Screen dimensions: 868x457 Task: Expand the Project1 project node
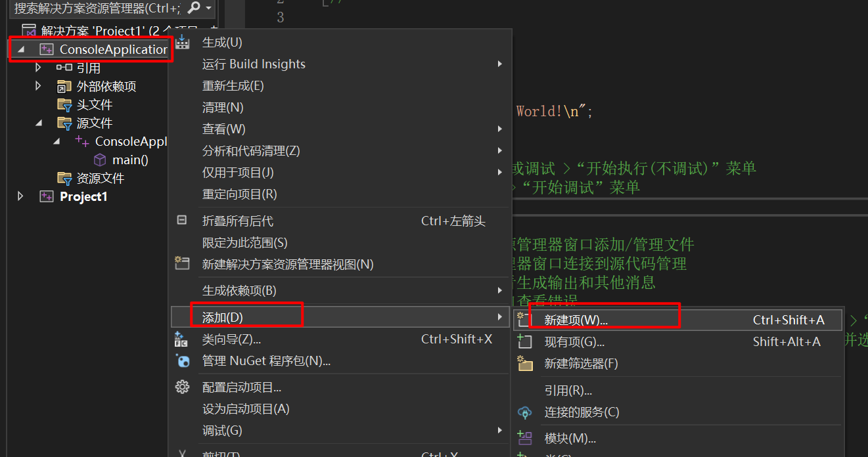click(x=20, y=196)
